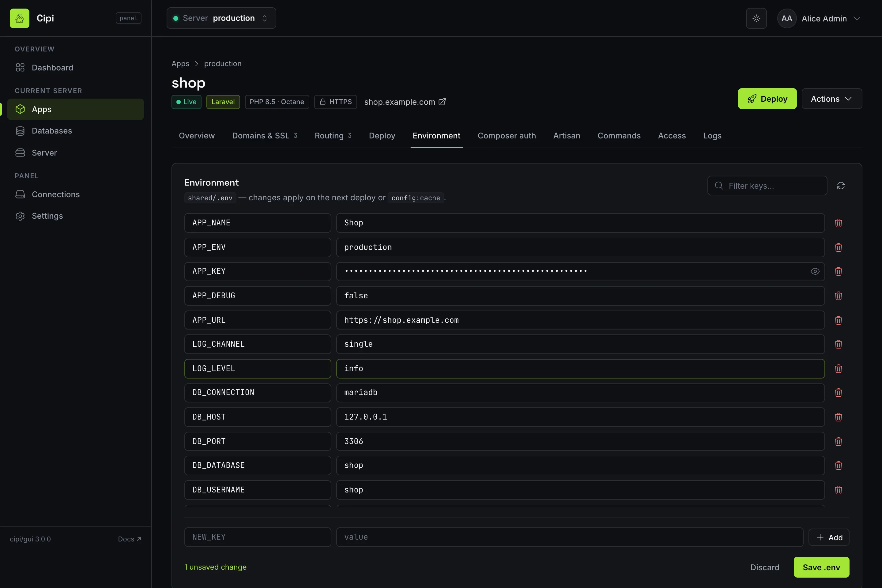Click the trash icon for LOG_LEVEL

839,369
